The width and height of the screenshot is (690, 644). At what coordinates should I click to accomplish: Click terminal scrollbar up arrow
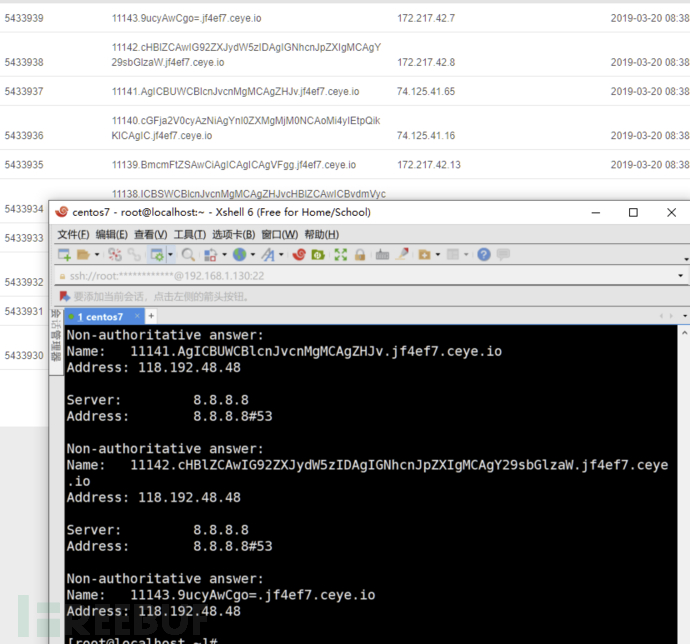684,333
